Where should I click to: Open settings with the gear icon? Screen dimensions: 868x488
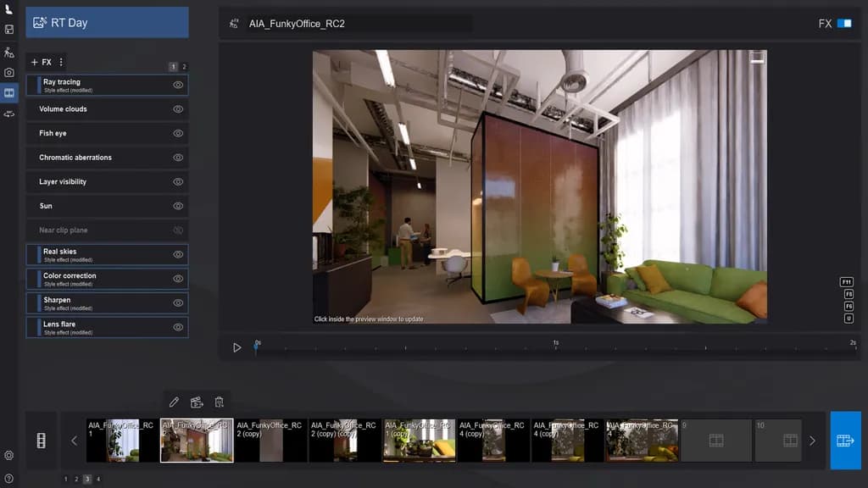click(9, 456)
